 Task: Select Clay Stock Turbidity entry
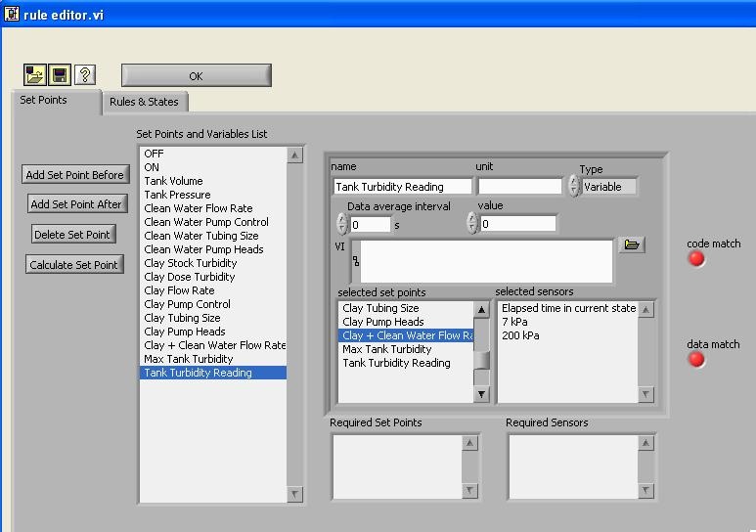[212, 263]
